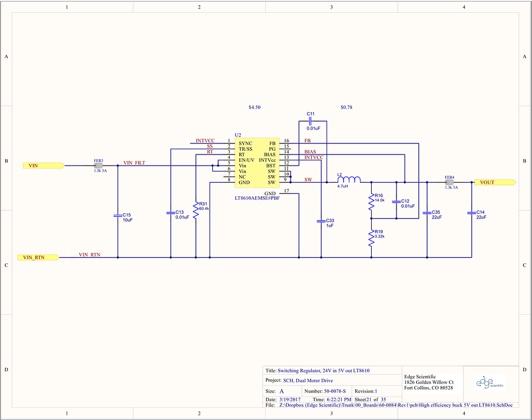
Task: Click ferrite bead FER3 near VIN
Action: coord(97,165)
